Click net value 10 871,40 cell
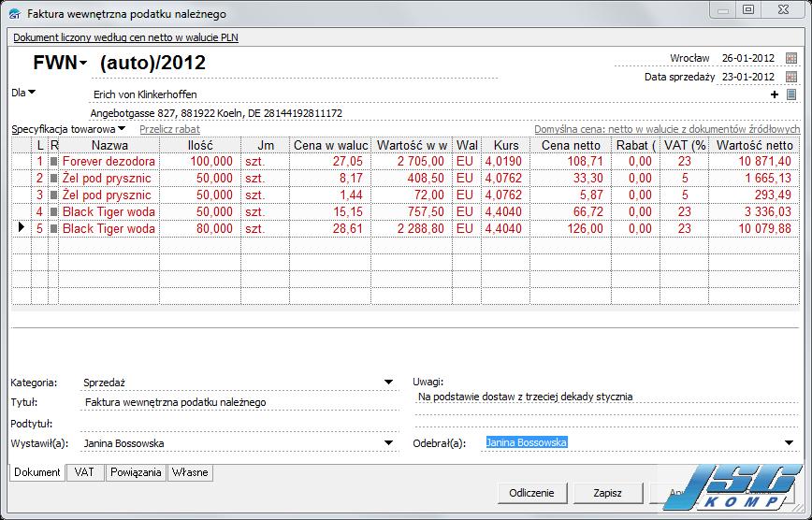This screenshot has height=520, width=812. tap(755, 161)
